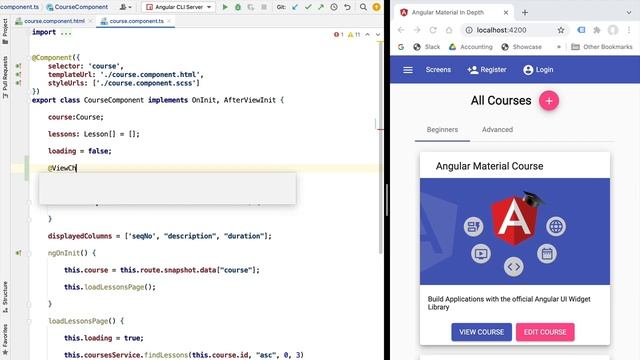Open Git history clock icon

pos(334,7)
